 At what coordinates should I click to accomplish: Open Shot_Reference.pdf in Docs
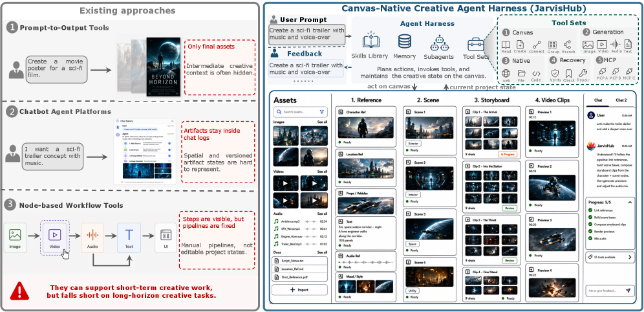[299, 277]
